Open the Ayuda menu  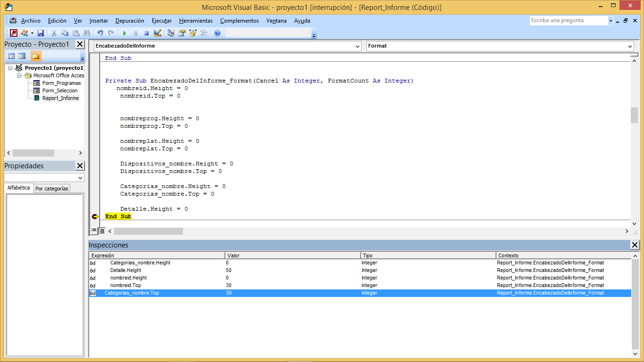pyautogui.click(x=302, y=21)
